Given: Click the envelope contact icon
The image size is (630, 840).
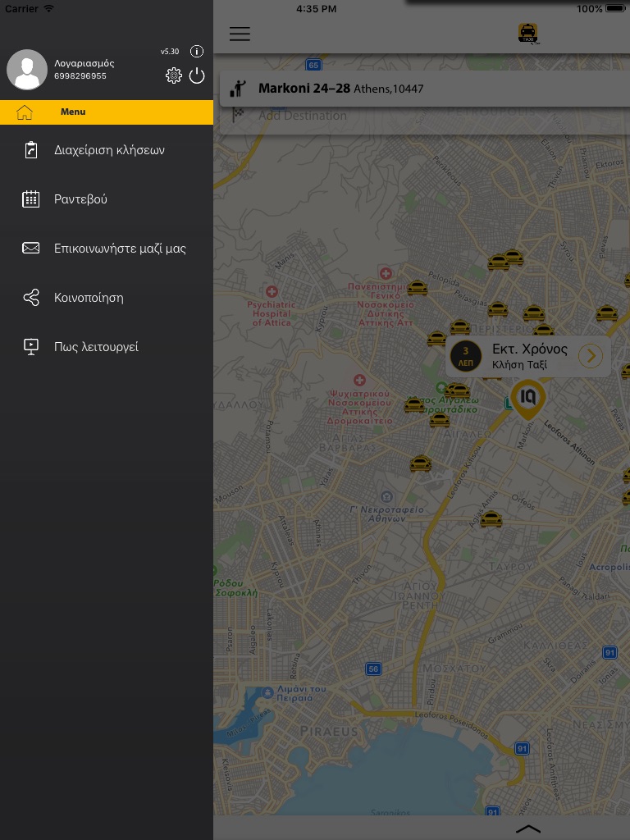Looking at the screenshot, I should [31, 249].
